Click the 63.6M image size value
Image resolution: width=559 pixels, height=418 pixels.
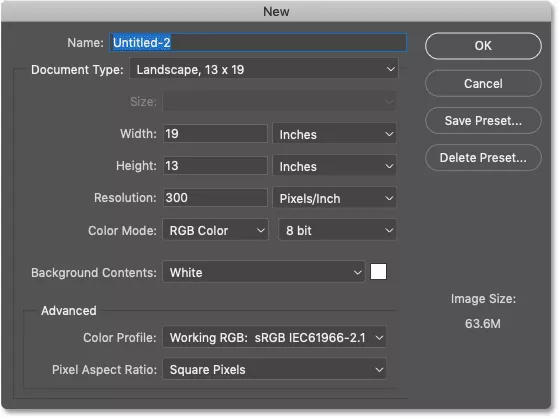click(x=483, y=324)
